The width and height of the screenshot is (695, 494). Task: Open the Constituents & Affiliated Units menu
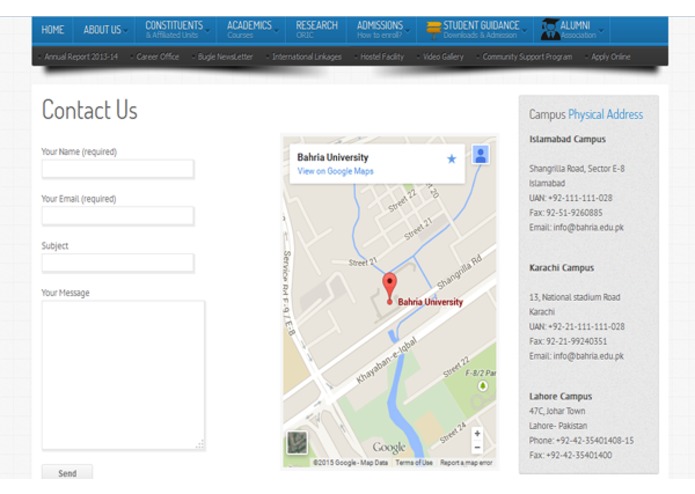[176, 29]
